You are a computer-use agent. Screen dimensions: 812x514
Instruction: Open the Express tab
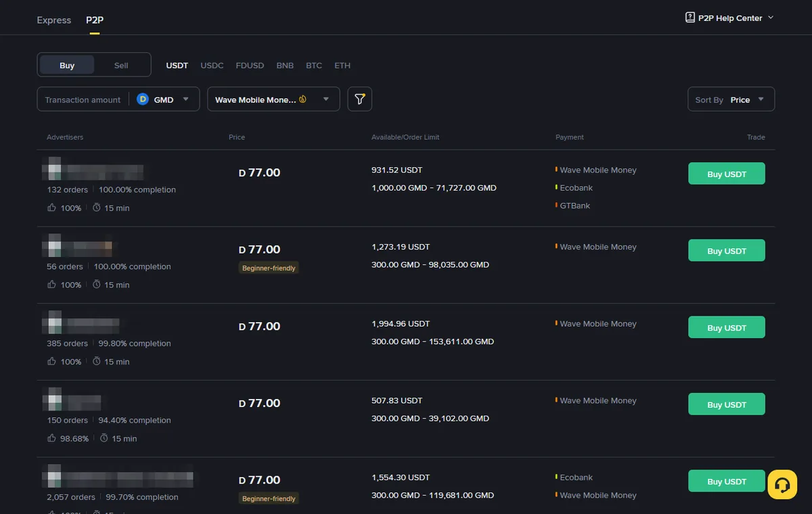coord(54,20)
